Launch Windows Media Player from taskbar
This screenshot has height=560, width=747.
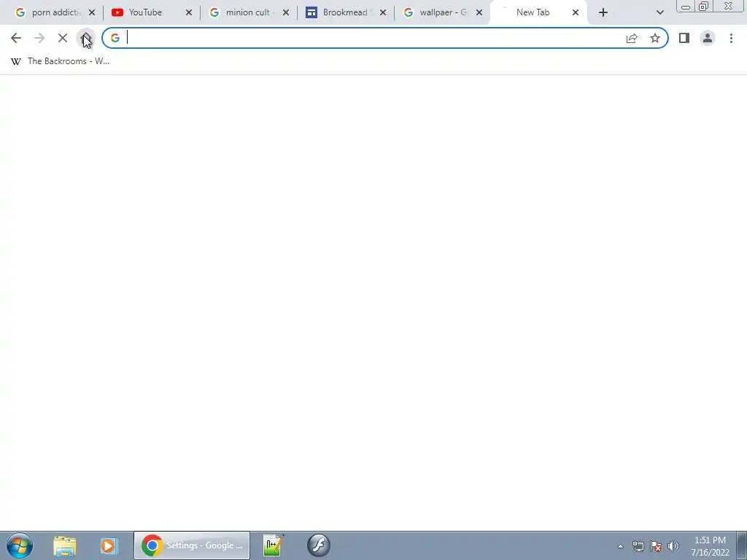[109, 545]
